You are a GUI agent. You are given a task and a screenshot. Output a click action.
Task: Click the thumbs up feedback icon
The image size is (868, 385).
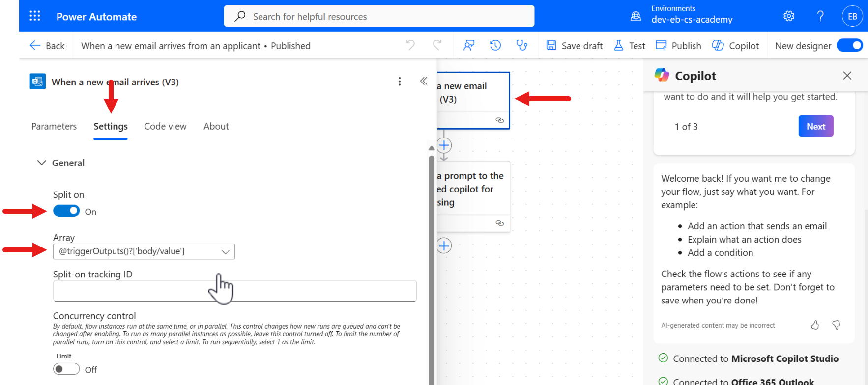(815, 325)
